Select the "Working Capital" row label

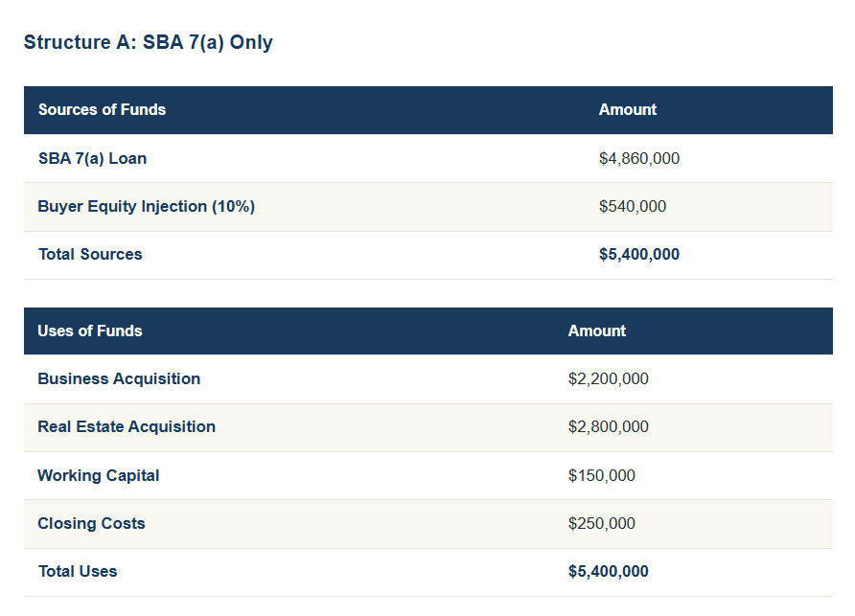[x=99, y=475]
